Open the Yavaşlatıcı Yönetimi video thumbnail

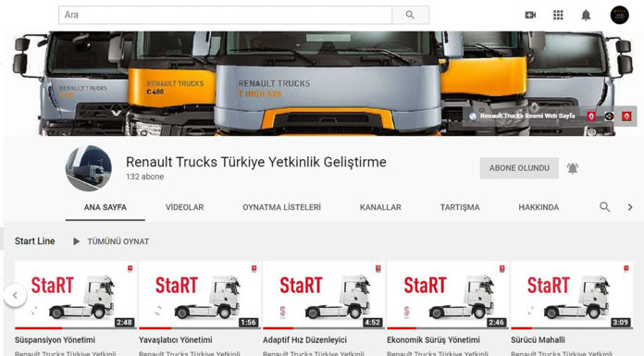(x=200, y=295)
